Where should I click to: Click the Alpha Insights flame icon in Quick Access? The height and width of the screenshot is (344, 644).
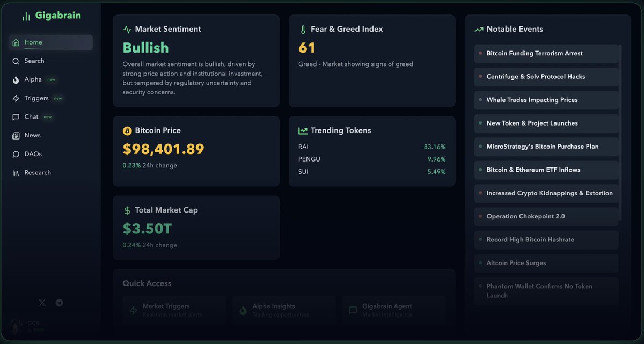point(243,310)
